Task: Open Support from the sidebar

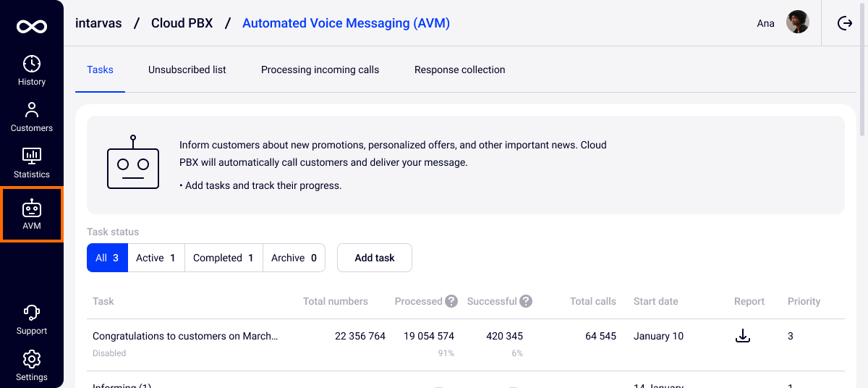Action: [32, 319]
